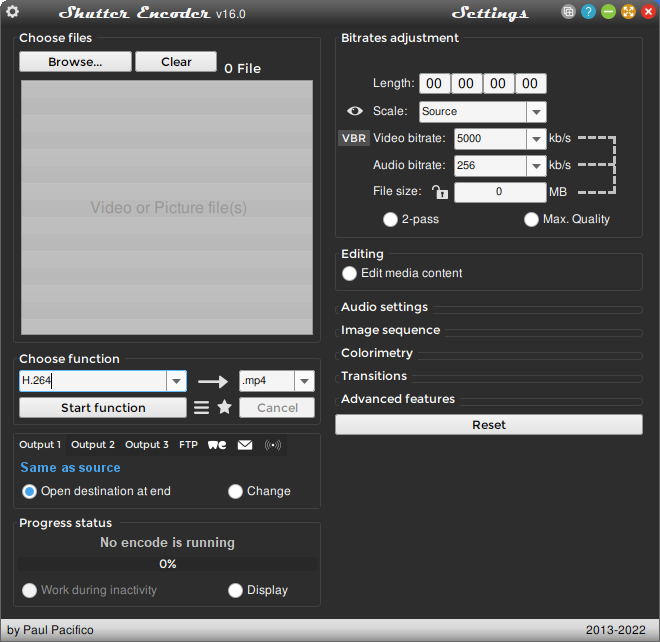Open the function list dropdown arrow
The width and height of the screenshot is (660, 642).
(176, 381)
